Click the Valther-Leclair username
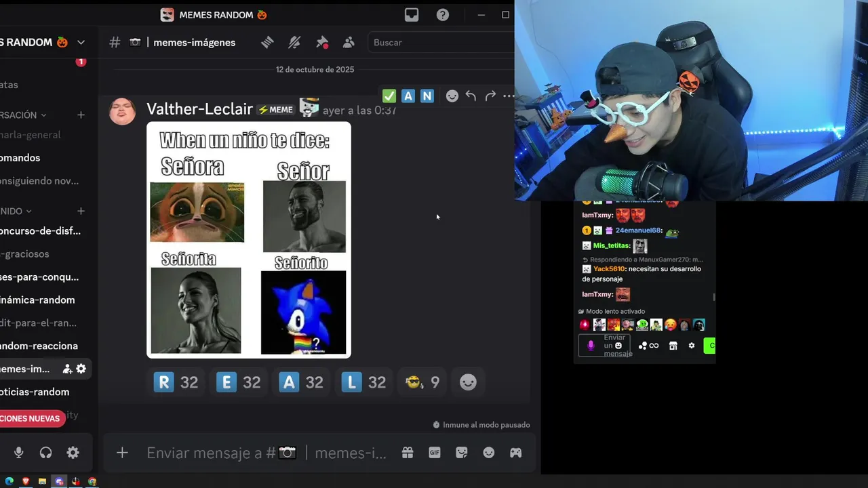Image resolution: width=868 pixels, height=488 pixels. (199, 109)
